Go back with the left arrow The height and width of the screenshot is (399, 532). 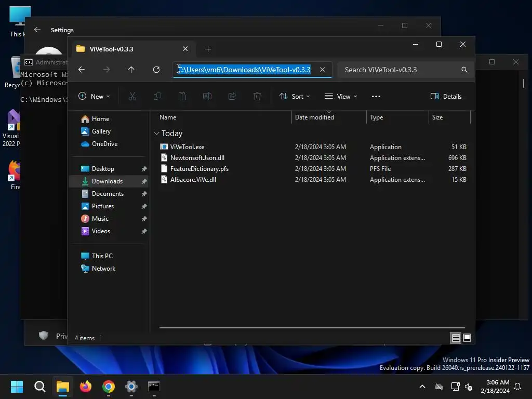[x=82, y=70]
